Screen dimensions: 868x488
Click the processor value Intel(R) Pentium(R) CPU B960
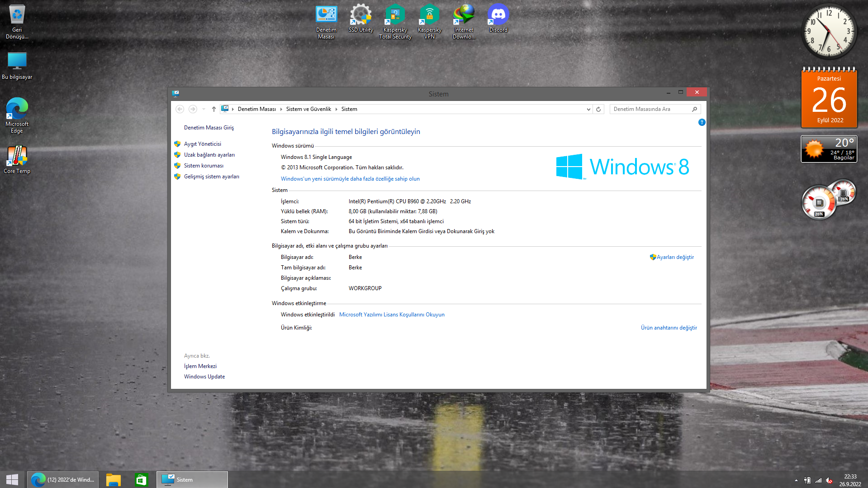tap(410, 201)
